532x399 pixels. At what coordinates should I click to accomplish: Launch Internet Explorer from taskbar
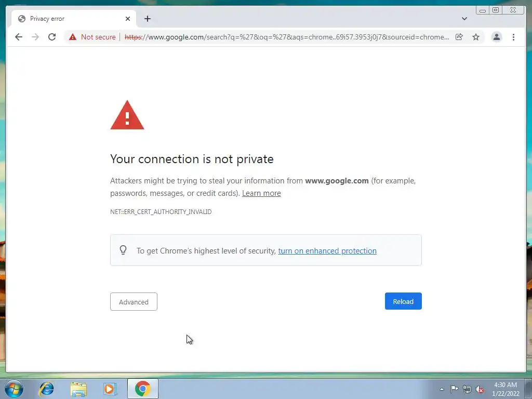point(46,389)
